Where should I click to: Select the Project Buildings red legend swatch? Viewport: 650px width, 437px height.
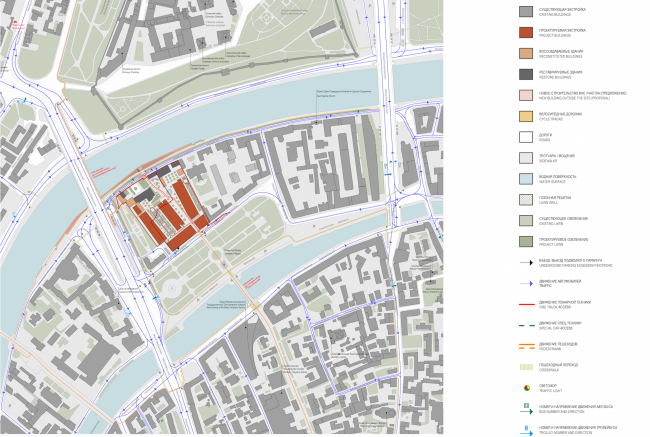(x=526, y=34)
